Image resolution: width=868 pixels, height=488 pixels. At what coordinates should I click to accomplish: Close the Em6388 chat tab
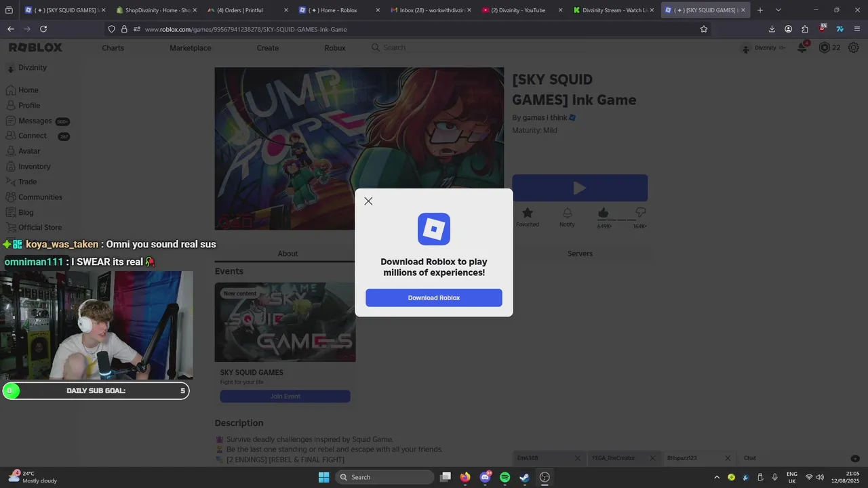(x=578, y=458)
